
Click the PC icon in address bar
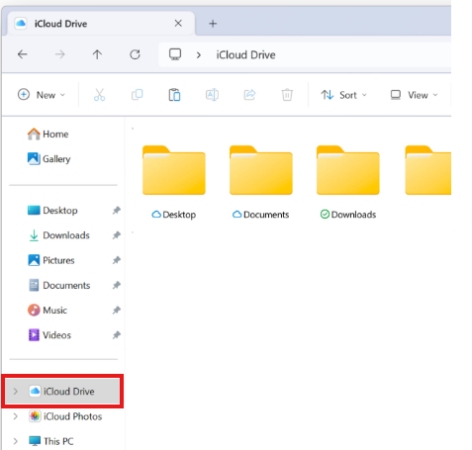tap(175, 54)
